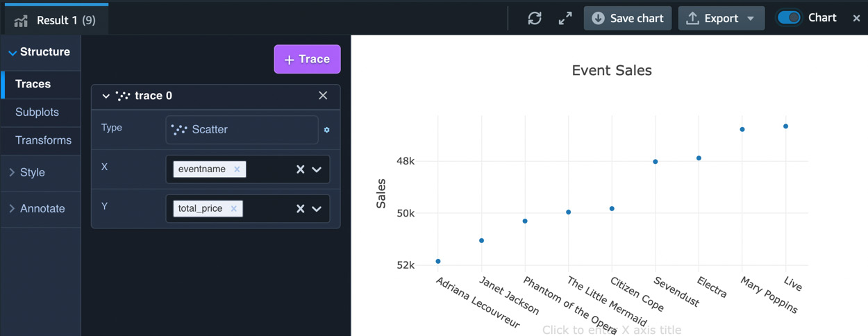Open the Transforms menu item

point(41,140)
